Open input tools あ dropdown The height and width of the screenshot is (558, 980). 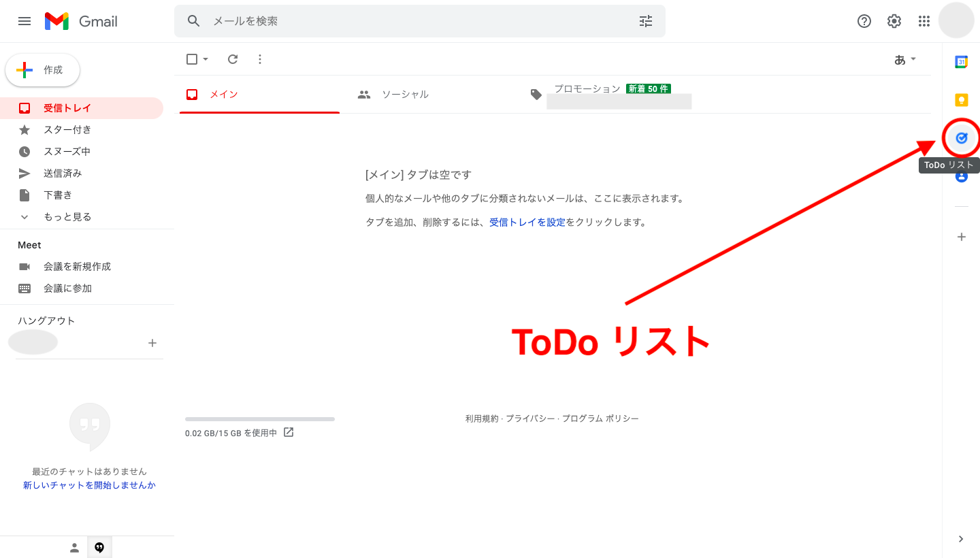[905, 60]
